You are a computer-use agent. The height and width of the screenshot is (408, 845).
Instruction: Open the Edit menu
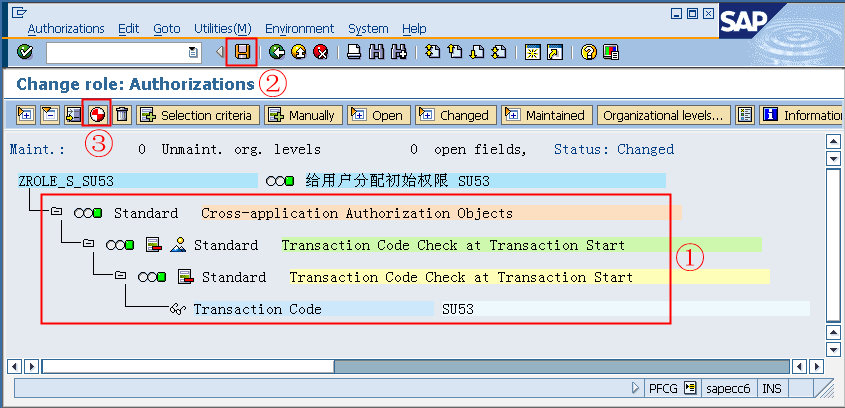click(129, 29)
